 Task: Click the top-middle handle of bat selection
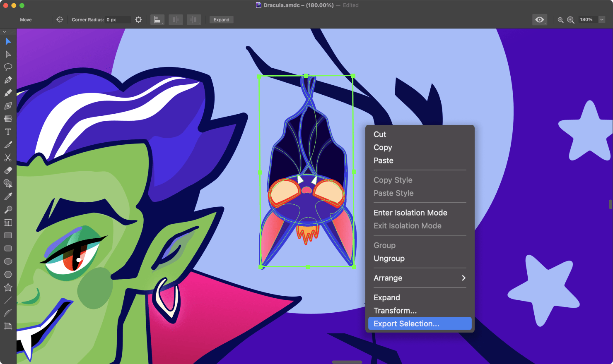coord(306,76)
